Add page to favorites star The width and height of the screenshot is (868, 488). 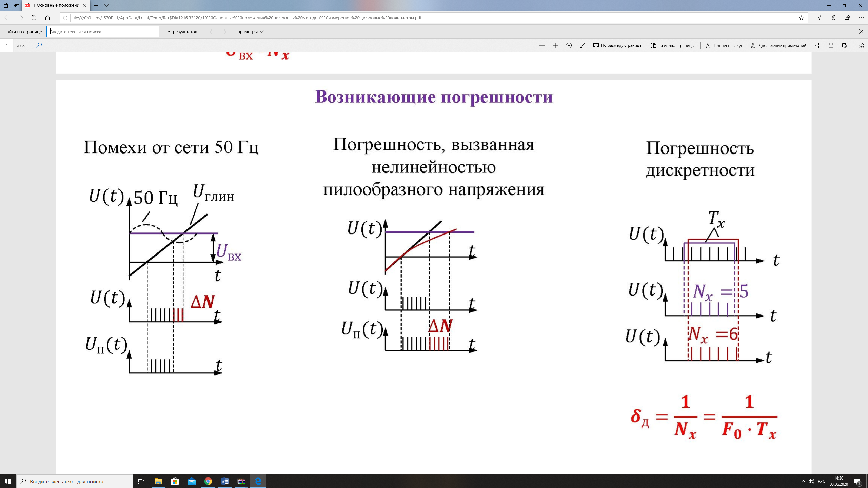(x=801, y=18)
